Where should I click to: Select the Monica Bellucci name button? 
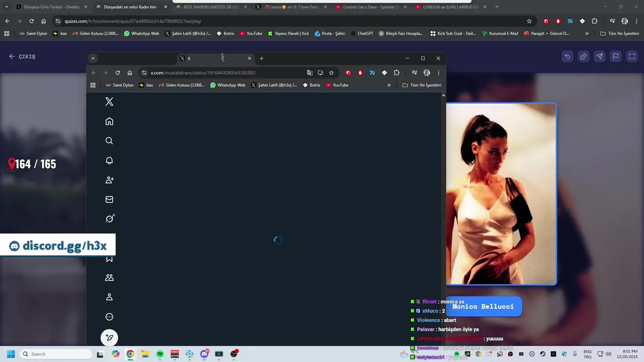[x=483, y=306]
